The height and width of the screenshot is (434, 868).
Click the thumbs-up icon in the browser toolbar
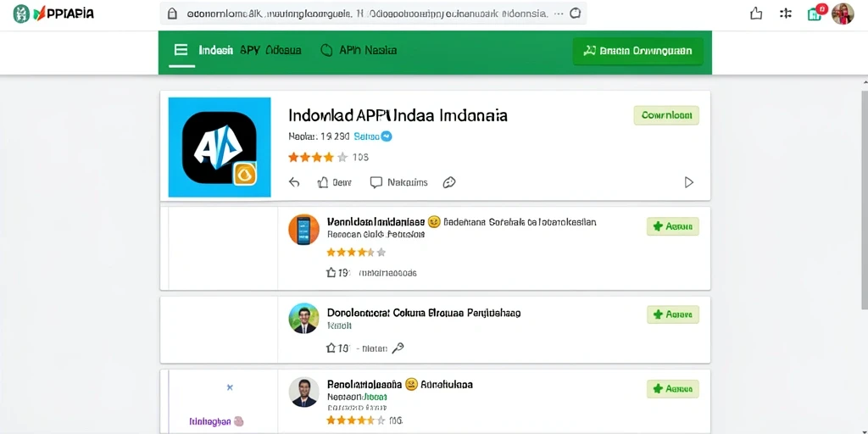point(755,14)
